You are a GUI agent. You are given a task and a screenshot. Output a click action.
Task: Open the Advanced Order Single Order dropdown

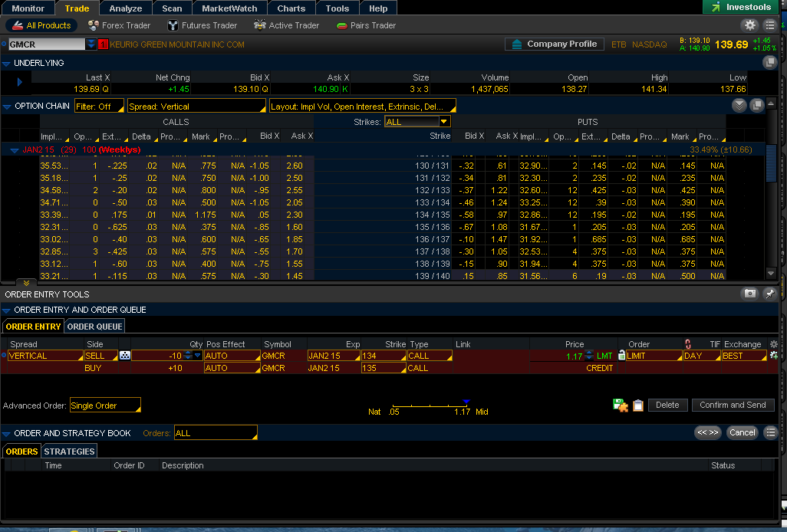[105, 406]
